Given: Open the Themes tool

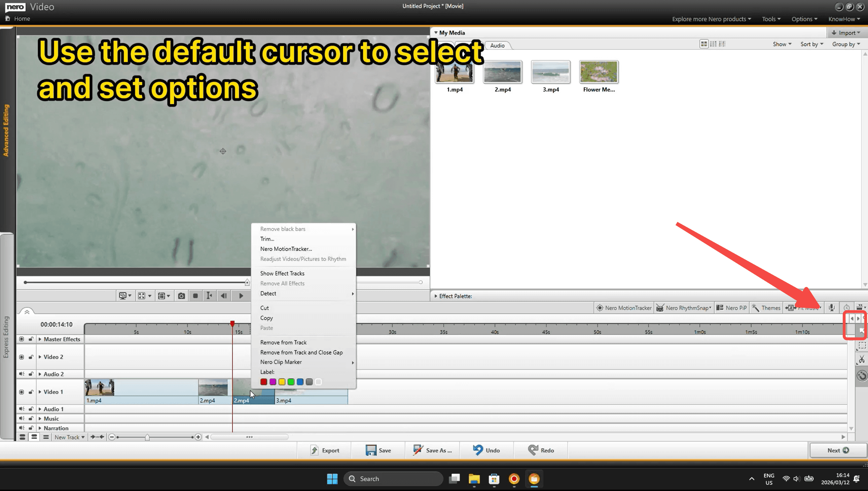Looking at the screenshot, I should [766, 308].
